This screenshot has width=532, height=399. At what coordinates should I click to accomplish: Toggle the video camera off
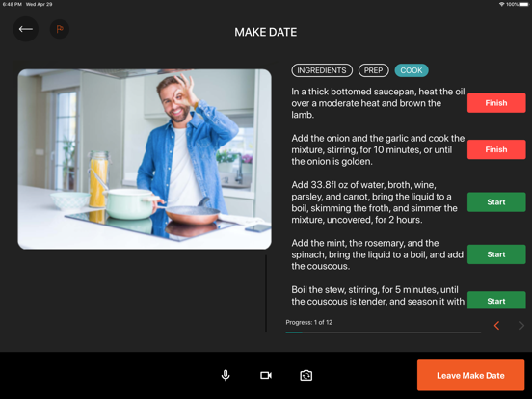[x=266, y=375]
